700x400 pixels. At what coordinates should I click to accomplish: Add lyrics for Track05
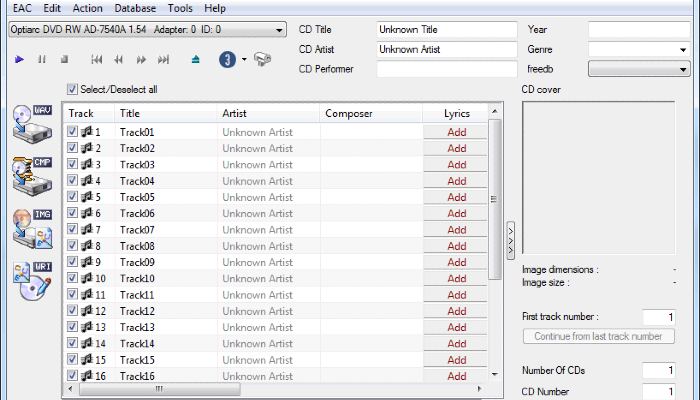click(x=455, y=197)
